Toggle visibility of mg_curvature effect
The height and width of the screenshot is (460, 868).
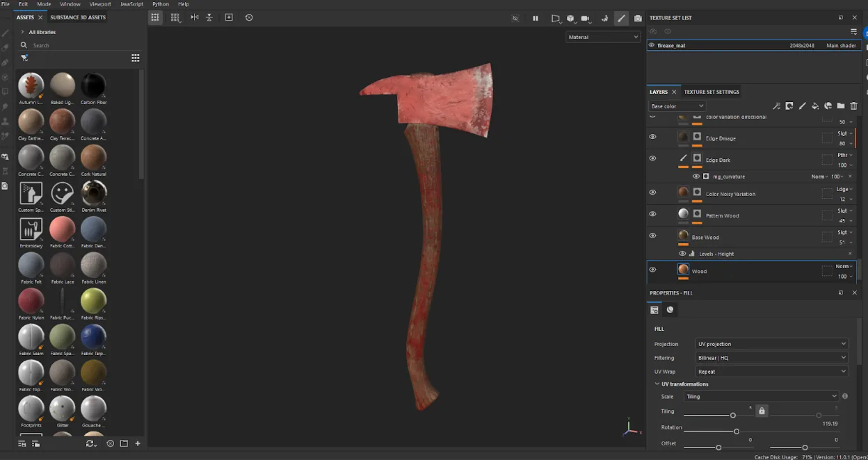pos(696,176)
